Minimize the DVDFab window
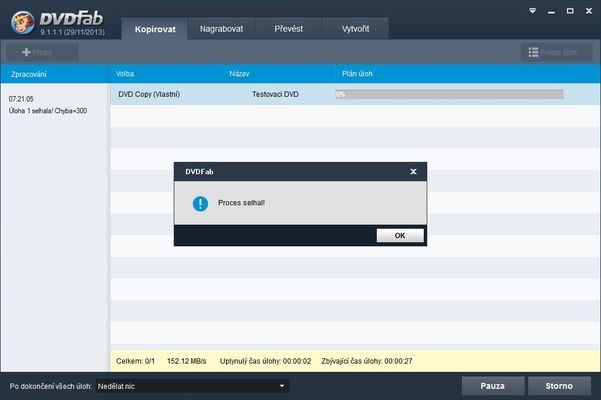 (551, 12)
